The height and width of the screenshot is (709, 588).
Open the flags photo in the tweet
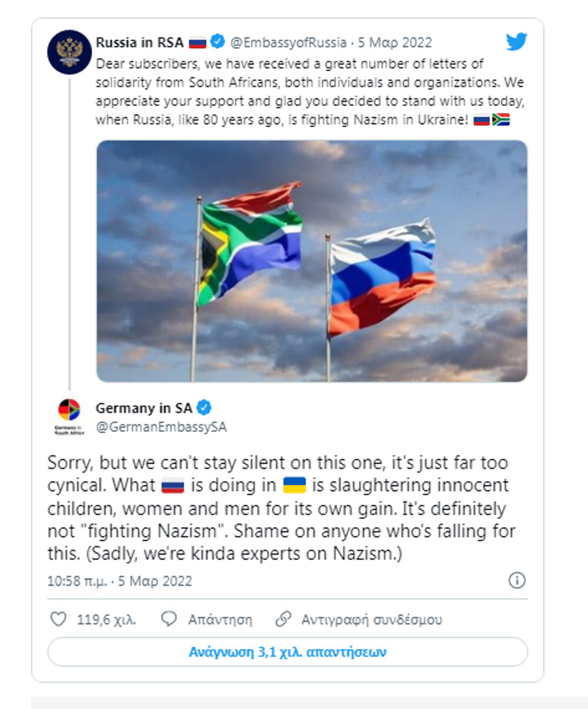(x=312, y=261)
